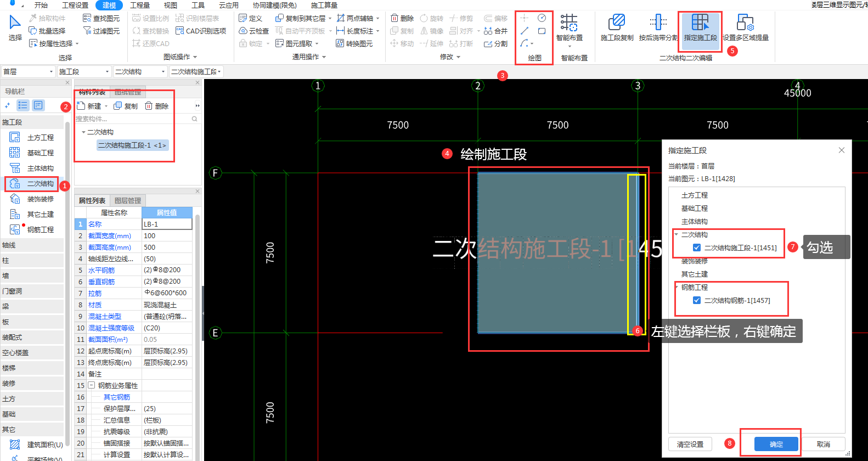This screenshot has width=868, height=461.
Task: Click the 云检查 tool
Action: tap(254, 31)
